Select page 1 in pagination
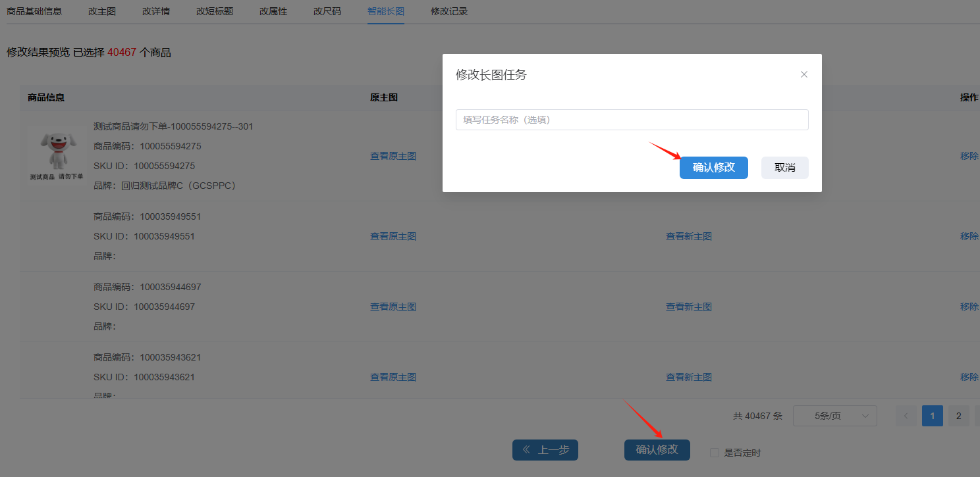Viewport: 980px width, 477px height. click(x=933, y=416)
